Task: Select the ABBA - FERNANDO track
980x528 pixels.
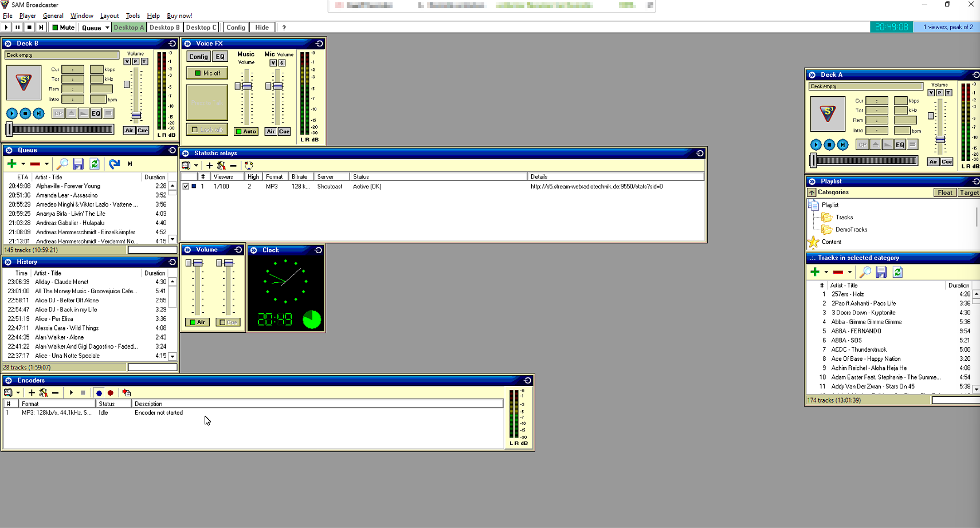Action: point(857,331)
